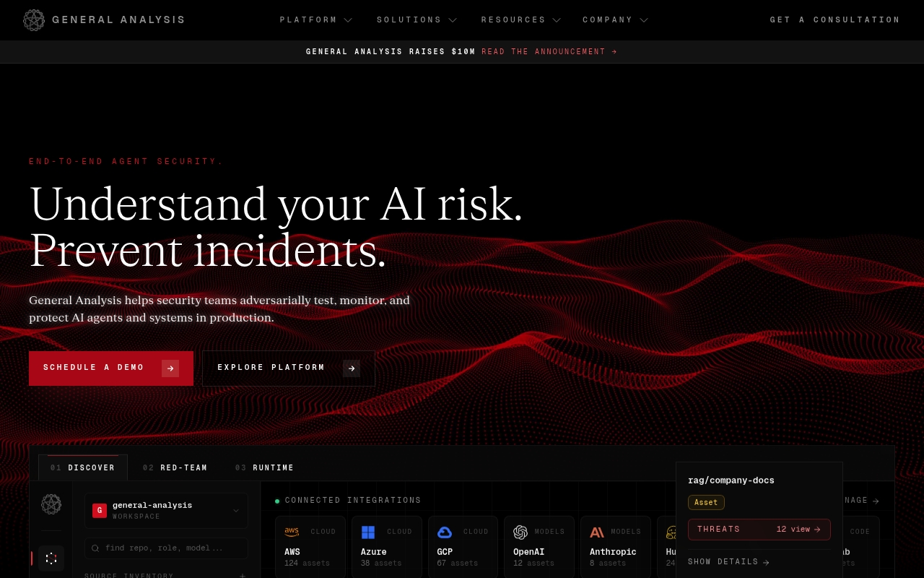The height and width of the screenshot is (578, 924).
Task: View Threats 12 in rag/company-docs popup
Action: [x=759, y=530]
